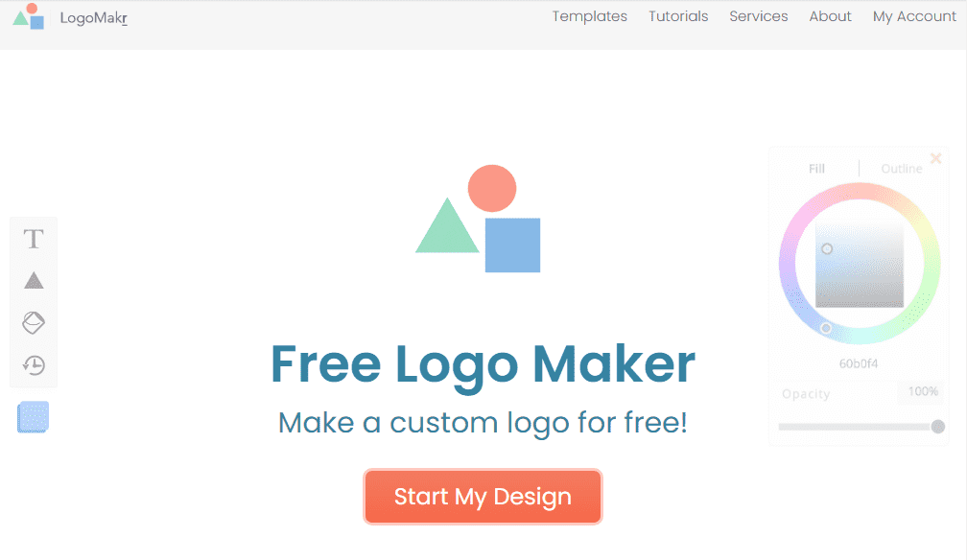Image resolution: width=967 pixels, height=560 pixels.
Task: Go to the About page
Action: (x=830, y=16)
